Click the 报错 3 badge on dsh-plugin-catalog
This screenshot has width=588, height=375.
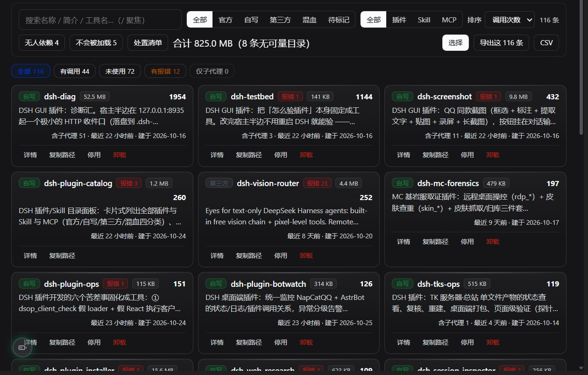[x=129, y=183]
